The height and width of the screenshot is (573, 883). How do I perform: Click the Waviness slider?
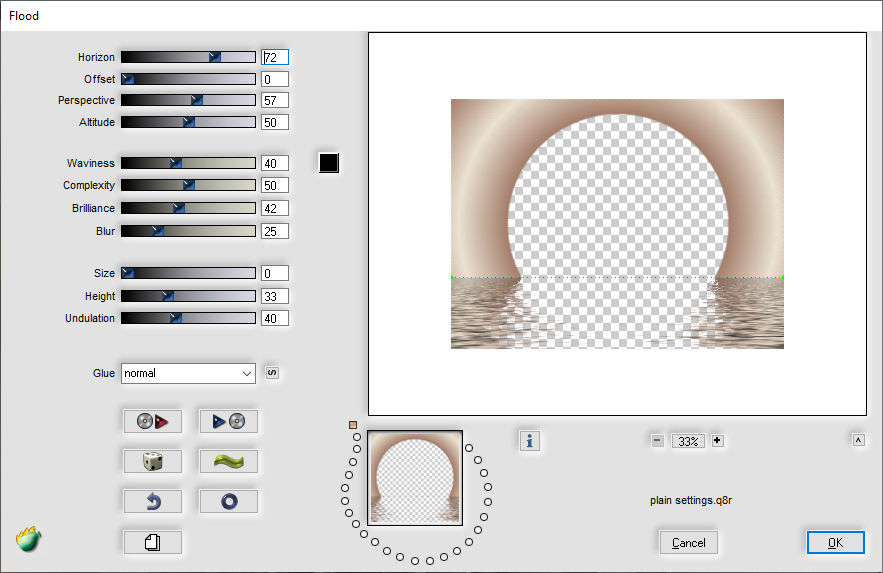click(188, 163)
